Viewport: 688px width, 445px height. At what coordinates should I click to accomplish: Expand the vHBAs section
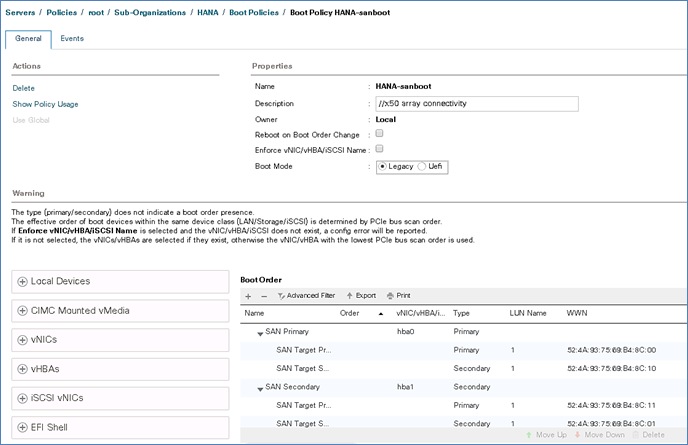(120, 369)
